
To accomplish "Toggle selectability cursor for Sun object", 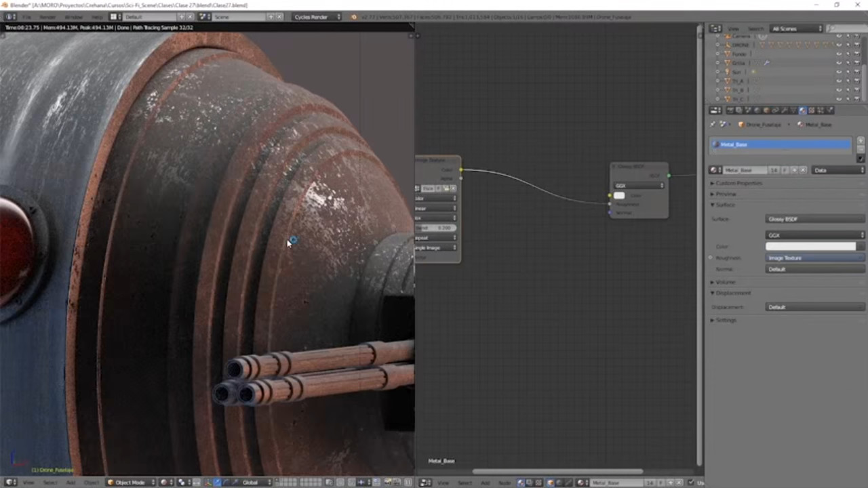I will click(x=848, y=72).
